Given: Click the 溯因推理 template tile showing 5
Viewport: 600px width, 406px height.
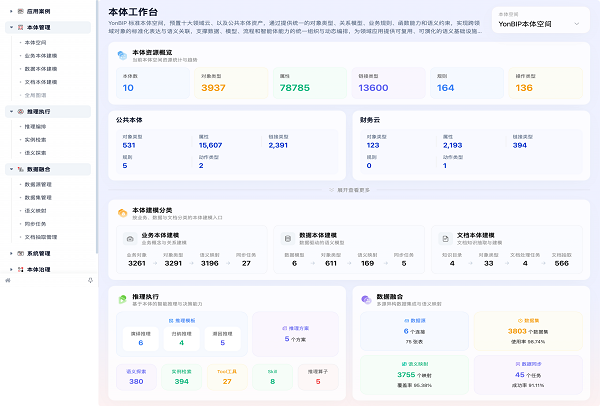Looking at the screenshot, I should click(223, 339).
